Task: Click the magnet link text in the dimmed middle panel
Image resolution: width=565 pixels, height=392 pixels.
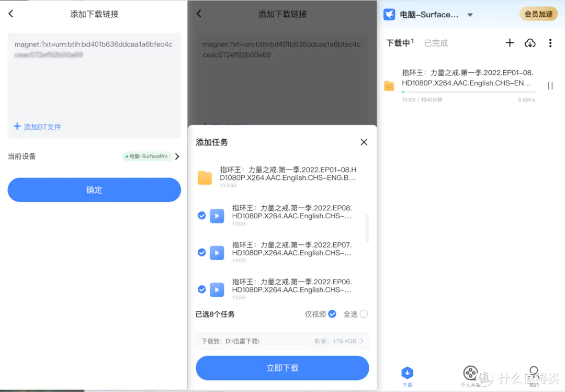Action: click(x=281, y=49)
